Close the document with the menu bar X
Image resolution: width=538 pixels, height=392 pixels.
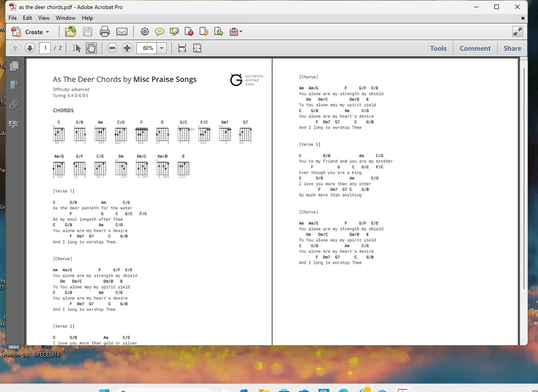(523, 18)
